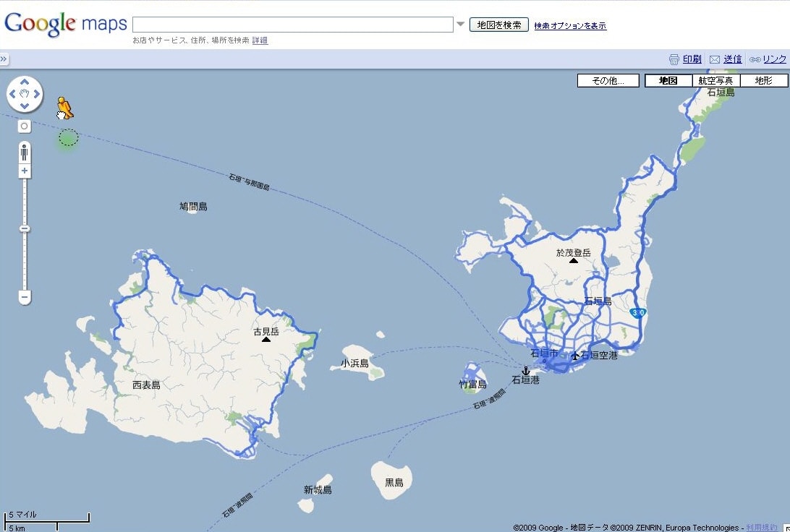Click the 地図を検索 search button
Viewport: 790px width, 532px height.
[x=499, y=25]
